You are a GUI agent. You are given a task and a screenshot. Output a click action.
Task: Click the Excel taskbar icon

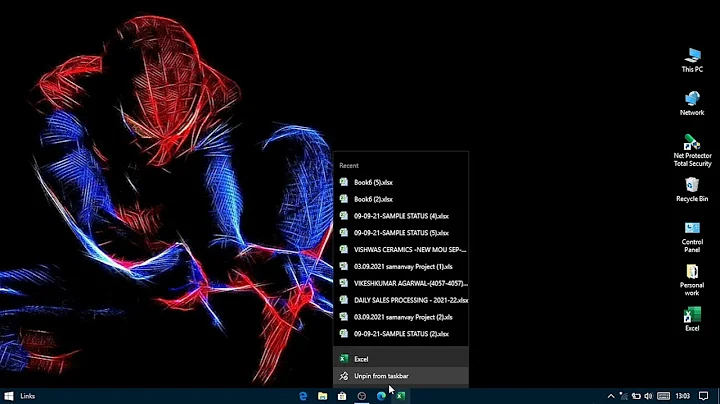click(x=400, y=396)
